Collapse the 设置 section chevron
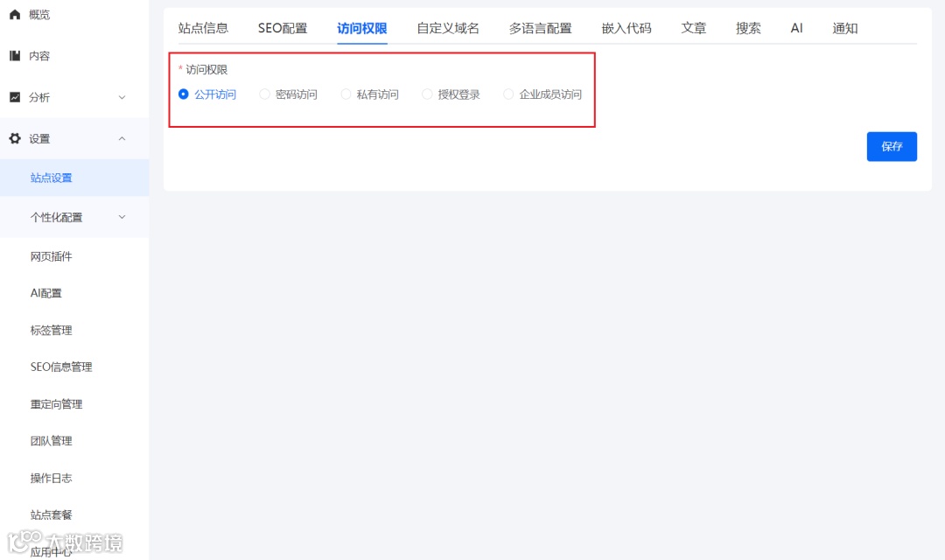Screen dimensions: 945x560 pos(122,137)
